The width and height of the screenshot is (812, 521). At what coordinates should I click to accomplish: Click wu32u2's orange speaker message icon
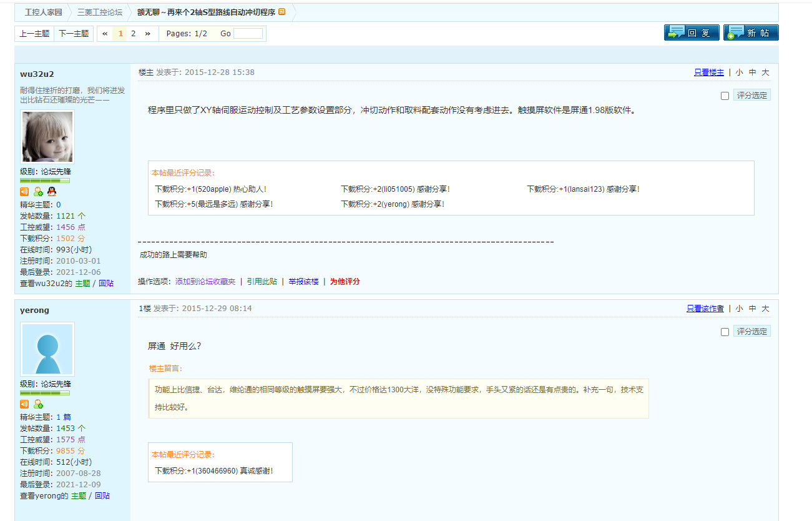coord(24,192)
